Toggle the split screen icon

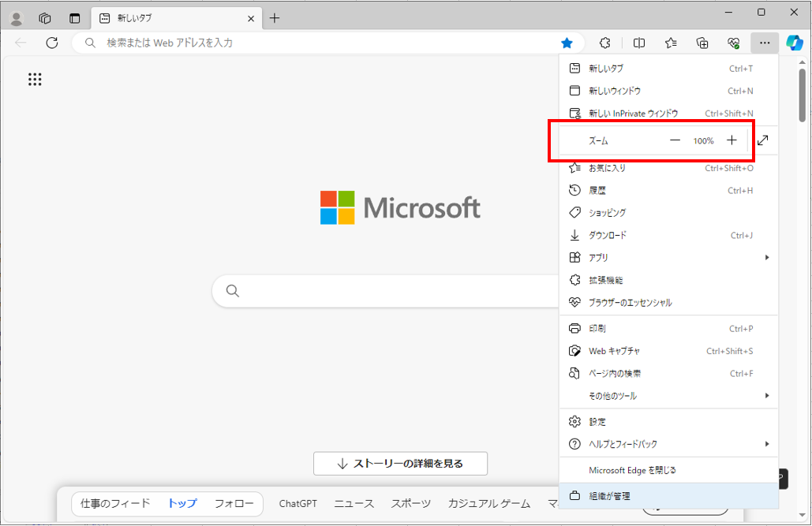tap(639, 43)
